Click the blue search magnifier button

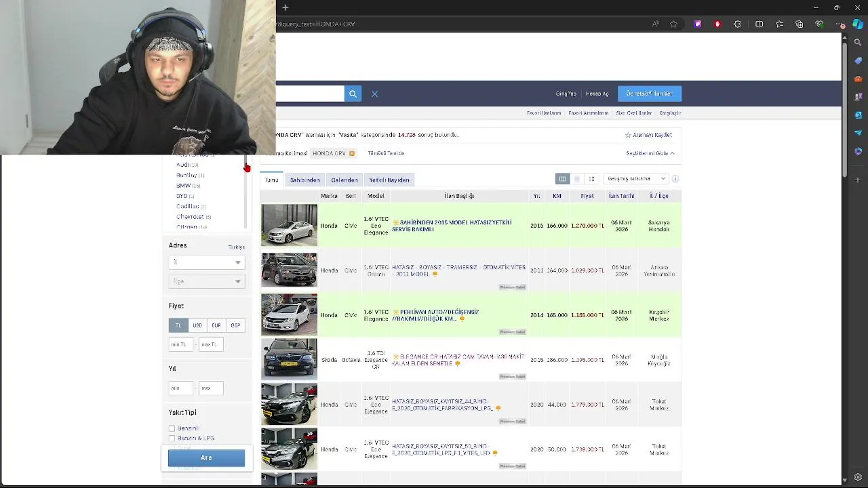353,94
